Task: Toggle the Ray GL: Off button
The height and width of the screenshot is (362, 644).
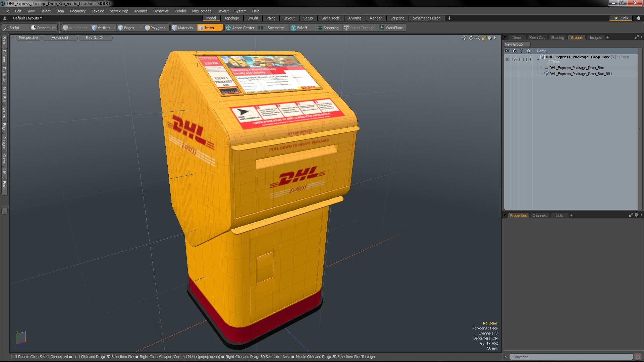Action: [95, 38]
